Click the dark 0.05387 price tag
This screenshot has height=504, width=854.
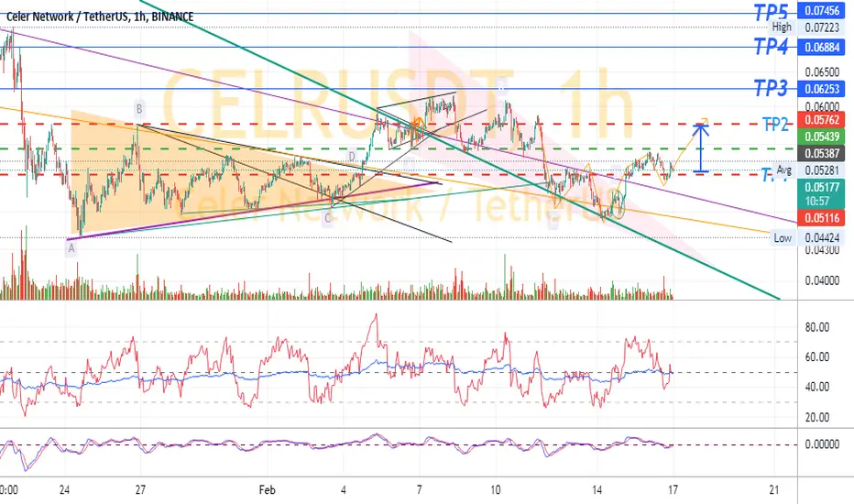(x=821, y=154)
